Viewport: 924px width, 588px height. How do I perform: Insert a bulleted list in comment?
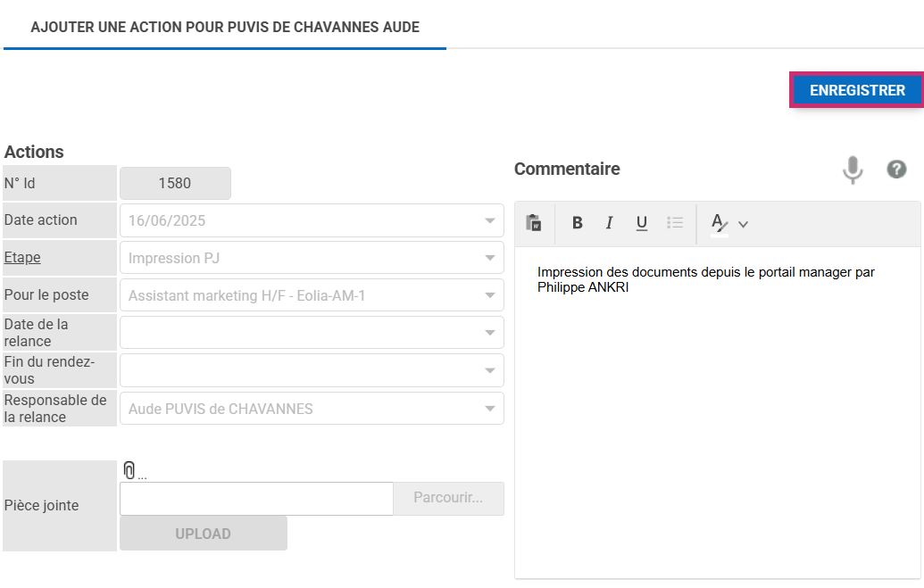point(675,223)
